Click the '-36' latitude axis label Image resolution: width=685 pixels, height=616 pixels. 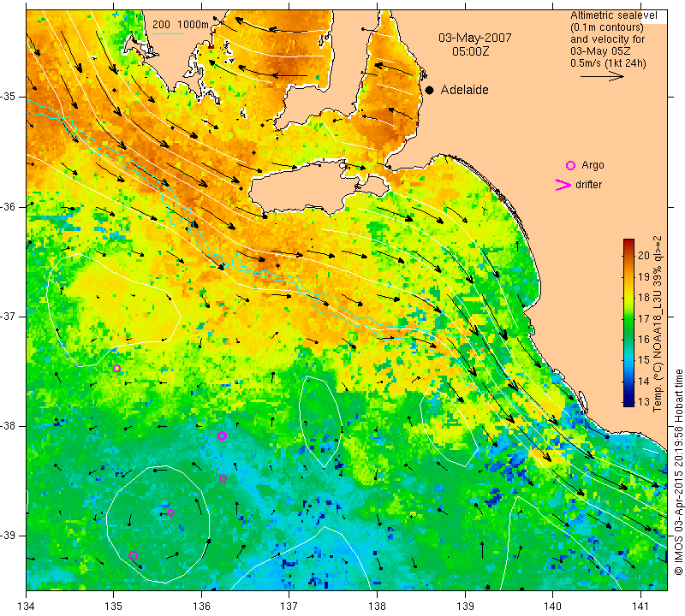[x=9, y=207]
